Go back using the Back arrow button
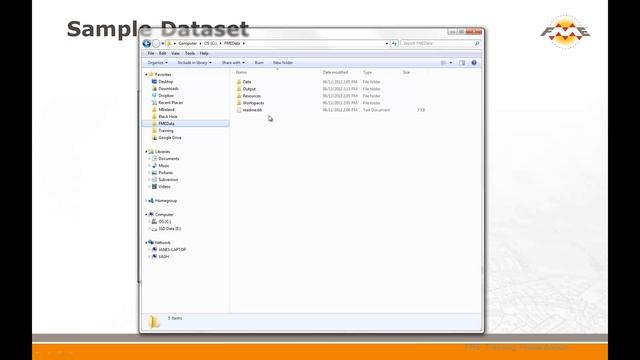The height and width of the screenshot is (360, 640). pos(147,43)
